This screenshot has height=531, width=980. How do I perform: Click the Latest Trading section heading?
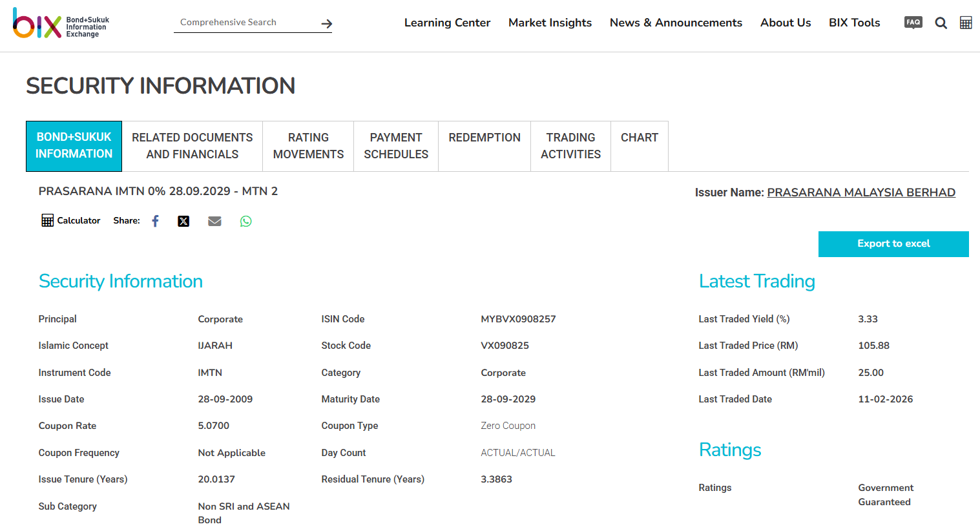756,281
